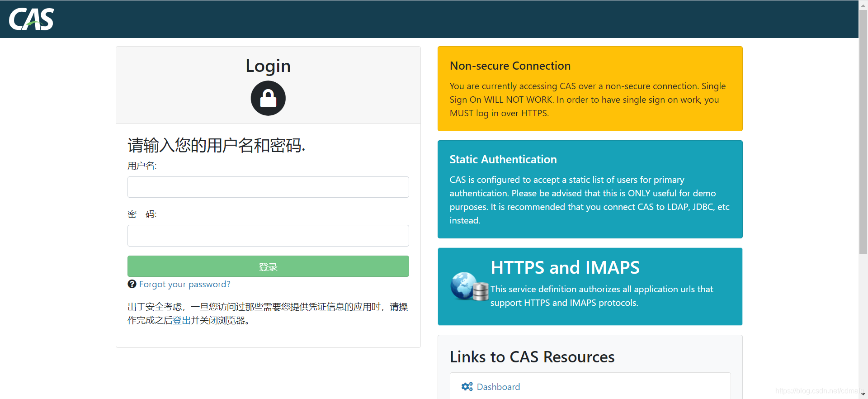Open the Forgot your password link
This screenshot has height=399, width=868.
click(184, 284)
